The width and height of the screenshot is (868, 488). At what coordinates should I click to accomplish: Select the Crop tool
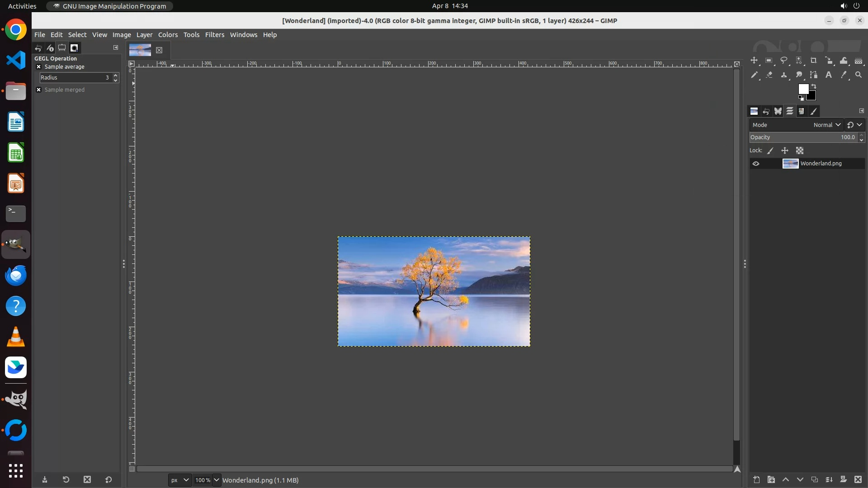coord(814,61)
